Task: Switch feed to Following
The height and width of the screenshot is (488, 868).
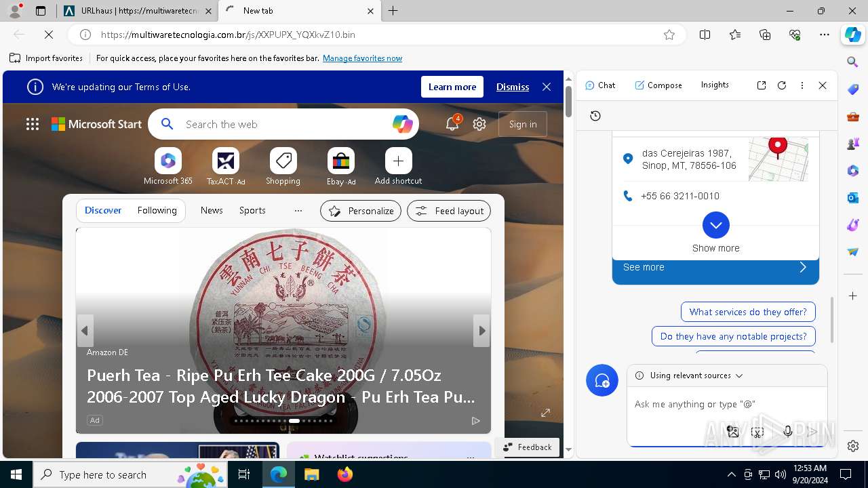Action: 157,211
